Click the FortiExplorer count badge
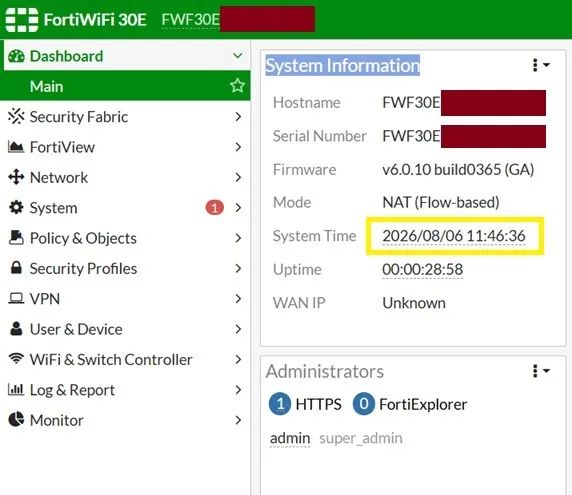The width and height of the screenshot is (572, 495). 364,404
